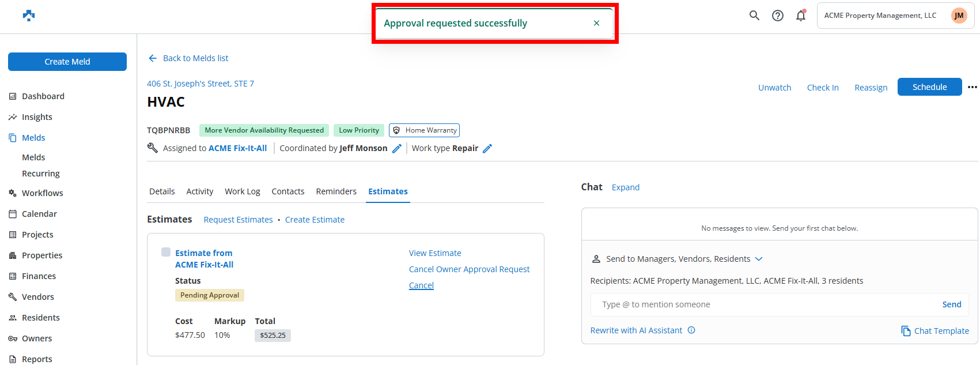Expand the chat recipients dropdown chevron
The image size is (980, 365).
click(x=759, y=259)
